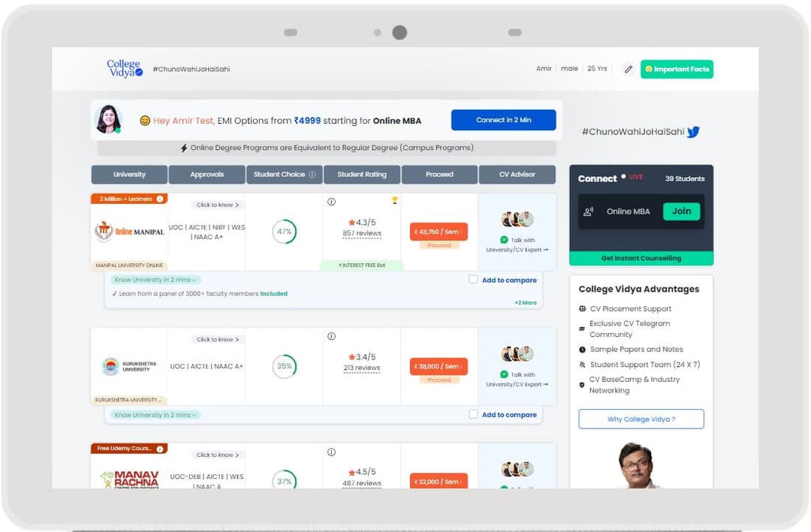The height and width of the screenshot is (532, 811).
Task: Click the lightning bolt beside Online Degree Programs
Action: 184,148
